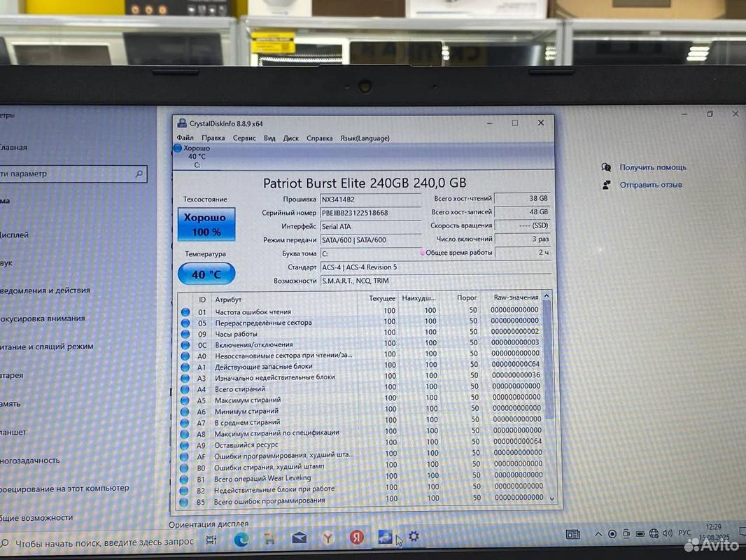The image size is (746, 560).
Task: Open the Правка menu
Action: point(213,137)
